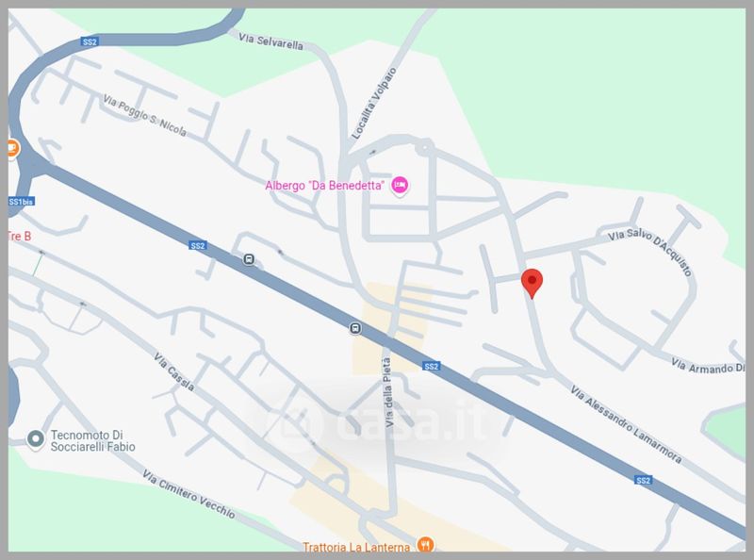Image resolution: width=754 pixels, height=560 pixels.
Task: Select the Via Poggio S. Nicola label
Action: [145, 115]
